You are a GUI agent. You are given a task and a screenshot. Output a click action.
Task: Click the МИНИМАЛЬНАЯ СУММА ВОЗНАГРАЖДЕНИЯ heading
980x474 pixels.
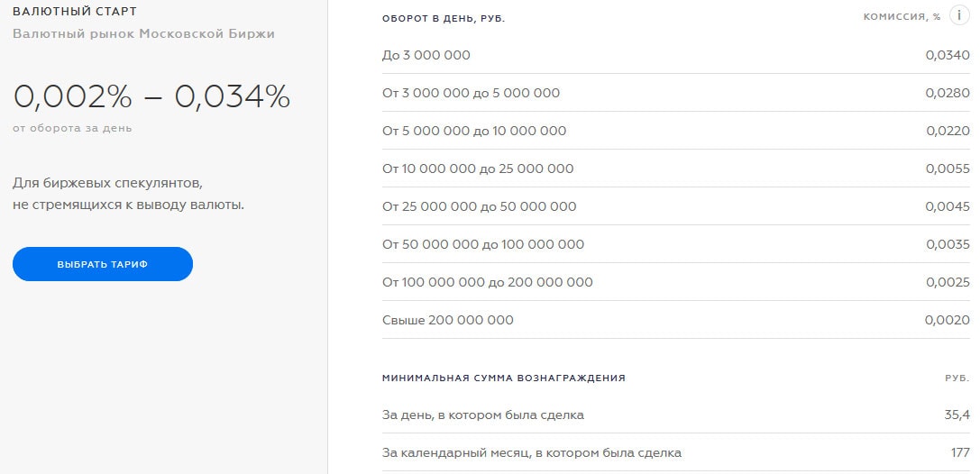point(504,378)
